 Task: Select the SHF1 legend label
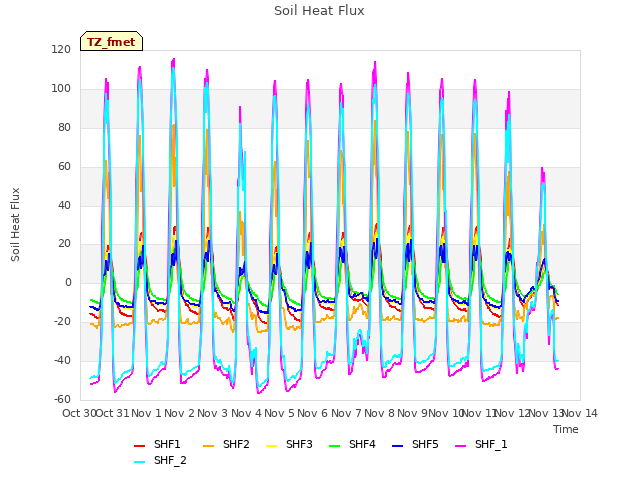pos(167,444)
